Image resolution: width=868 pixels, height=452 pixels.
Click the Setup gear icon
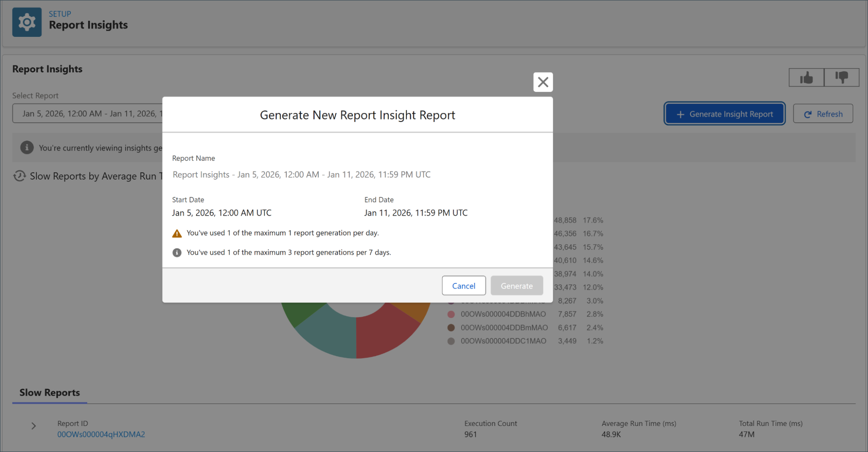tap(27, 22)
